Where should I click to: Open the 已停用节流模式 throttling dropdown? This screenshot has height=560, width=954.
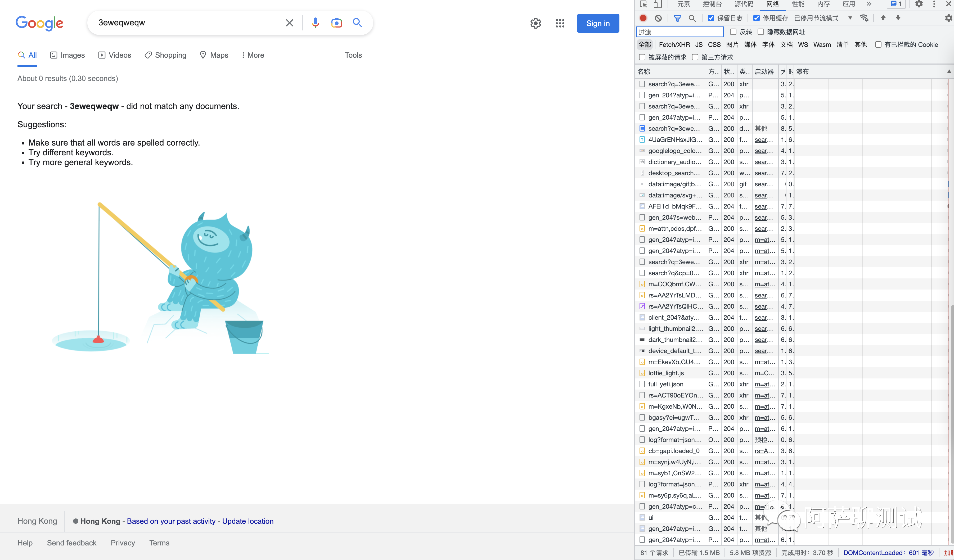coord(850,18)
